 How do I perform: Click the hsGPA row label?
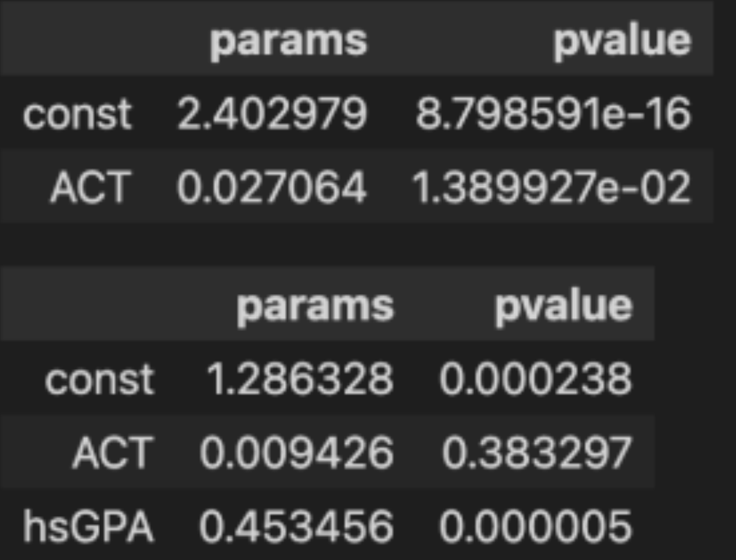tap(89, 526)
